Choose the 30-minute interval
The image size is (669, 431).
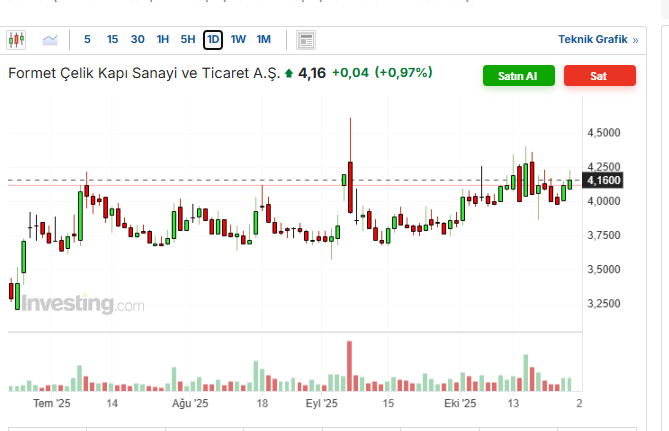137,40
